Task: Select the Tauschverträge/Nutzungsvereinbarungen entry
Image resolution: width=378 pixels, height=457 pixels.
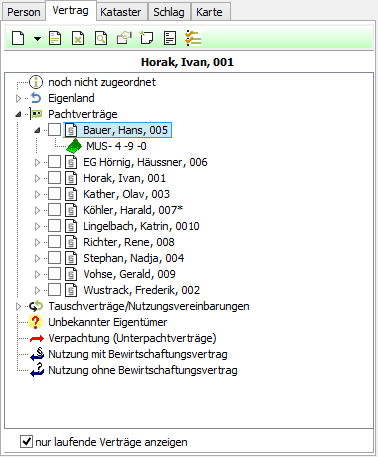Action: (x=149, y=306)
